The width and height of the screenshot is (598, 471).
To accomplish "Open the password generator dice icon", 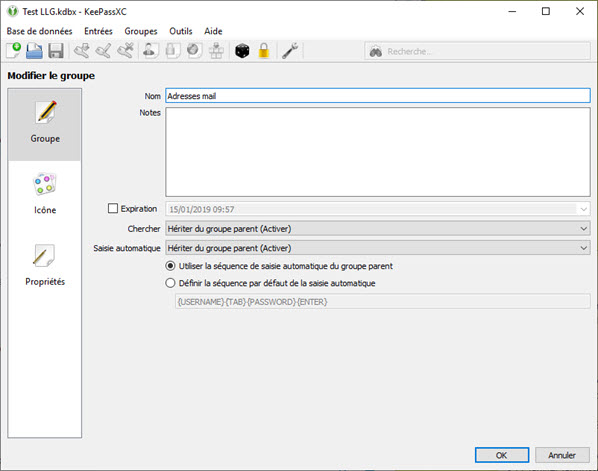I will click(x=242, y=51).
